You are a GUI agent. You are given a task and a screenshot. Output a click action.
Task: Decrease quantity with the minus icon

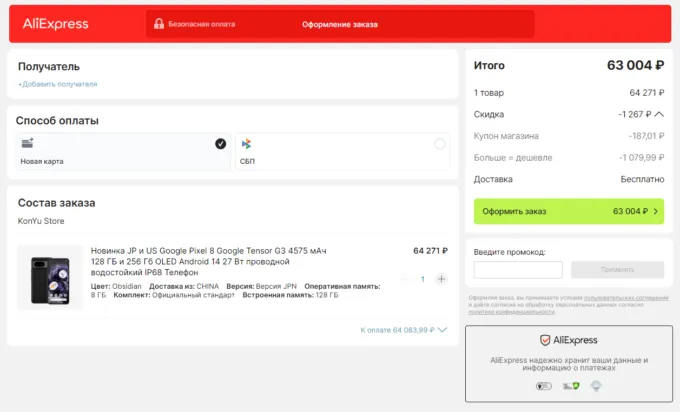click(404, 279)
